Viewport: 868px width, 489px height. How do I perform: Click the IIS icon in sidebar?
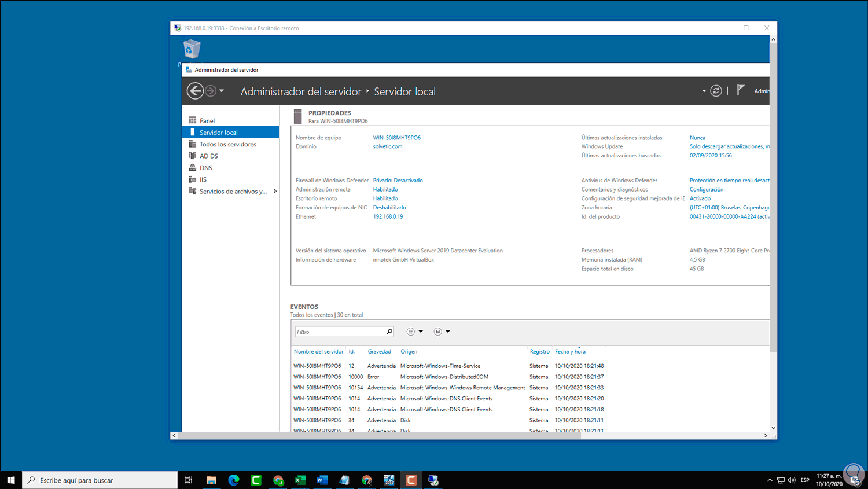(x=193, y=179)
